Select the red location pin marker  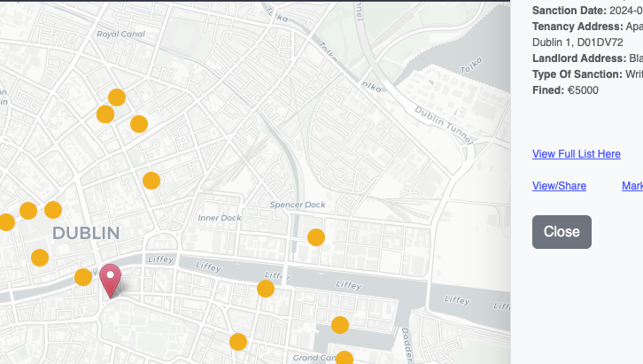click(111, 281)
